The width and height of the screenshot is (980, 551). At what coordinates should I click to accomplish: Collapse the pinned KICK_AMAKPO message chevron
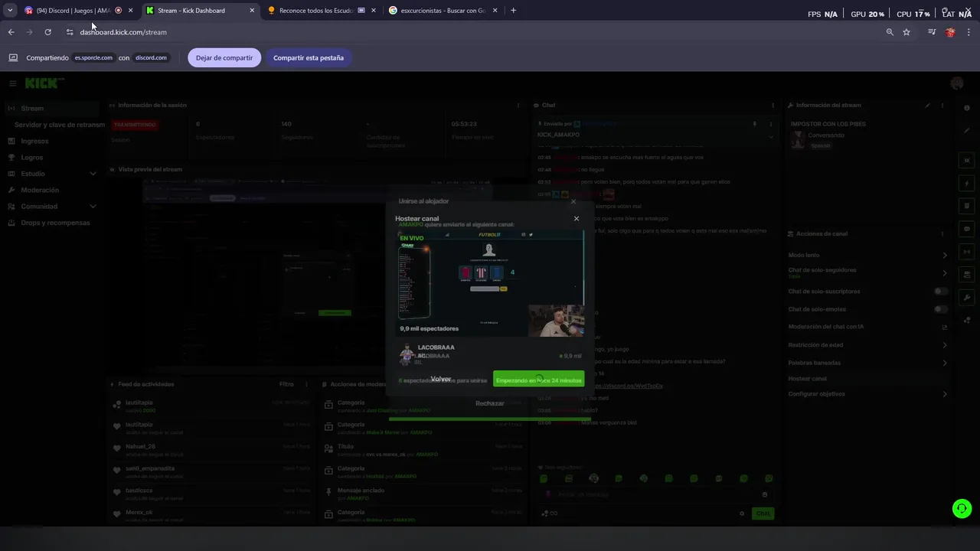(x=771, y=136)
